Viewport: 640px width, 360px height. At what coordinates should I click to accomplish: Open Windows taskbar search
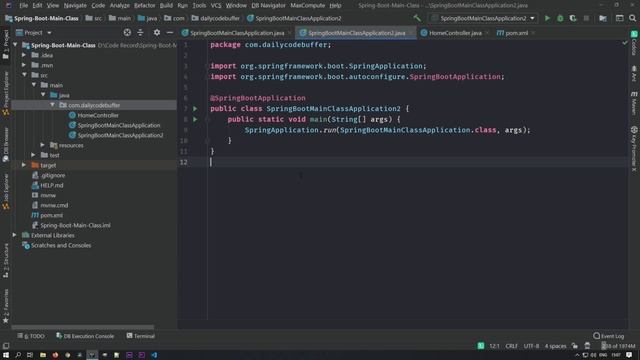[18, 355]
